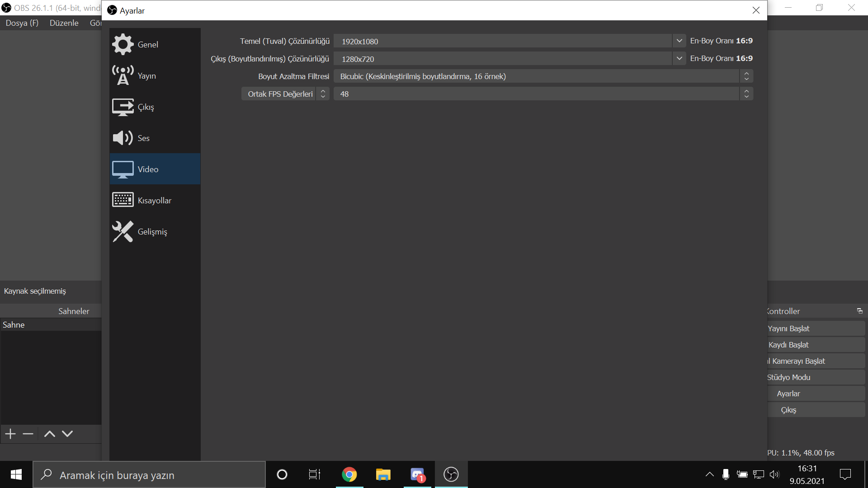This screenshot has height=488, width=868.
Task: Open the Düzenle menu
Action: click(64, 23)
